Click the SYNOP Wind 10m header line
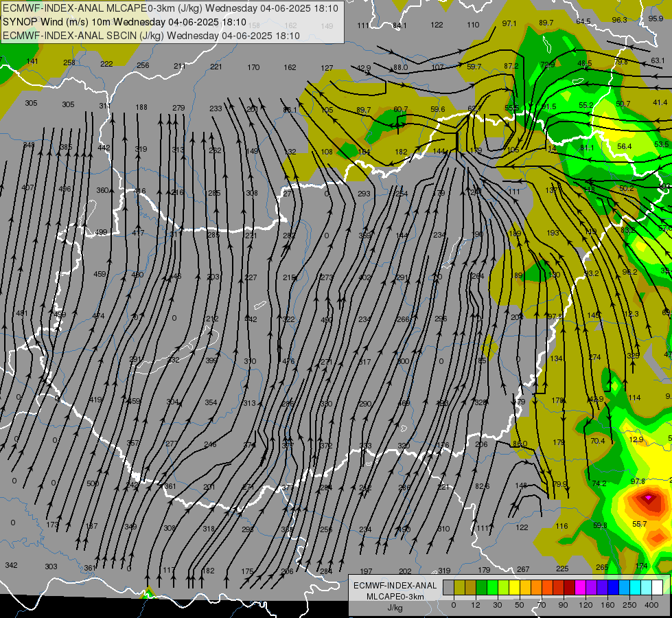Image resolution: width=672 pixels, height=618 pixels. [124, 22]
